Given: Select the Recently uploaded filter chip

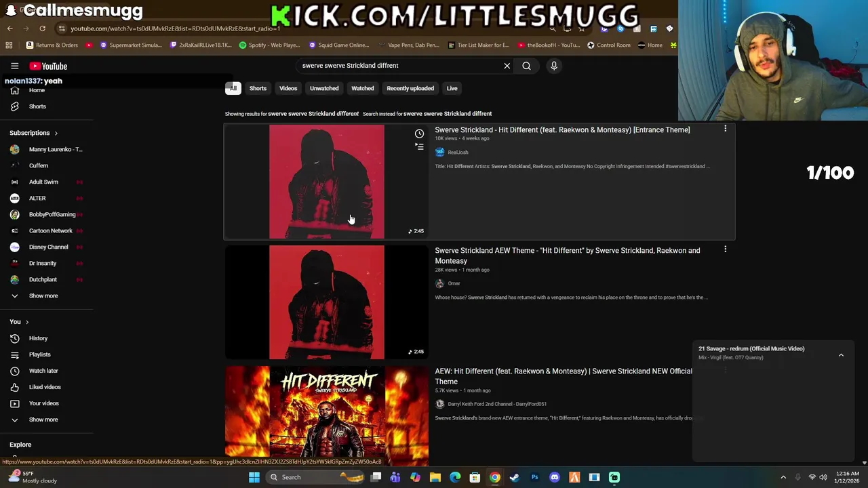Looking at the screenshot, I should coord(410,88).
